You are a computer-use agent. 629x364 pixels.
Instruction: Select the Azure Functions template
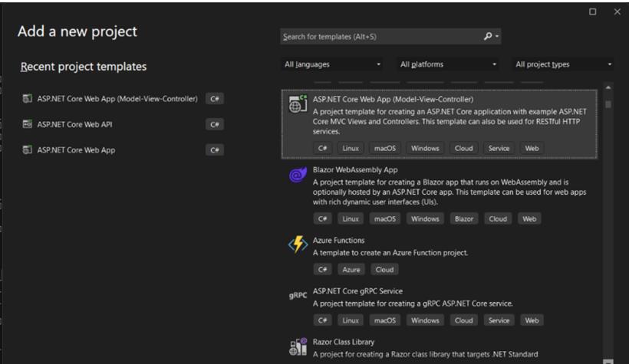point(440,255)
